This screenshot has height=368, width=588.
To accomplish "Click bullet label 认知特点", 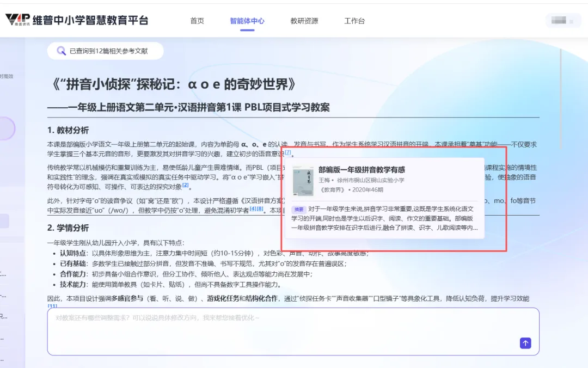I will click(x=73, y=253).
